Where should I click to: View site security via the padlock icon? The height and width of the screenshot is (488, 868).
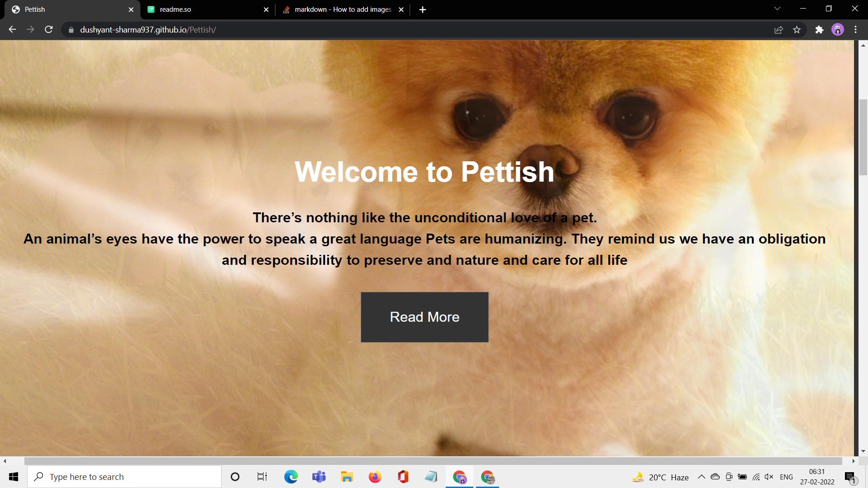click(71, 30)
